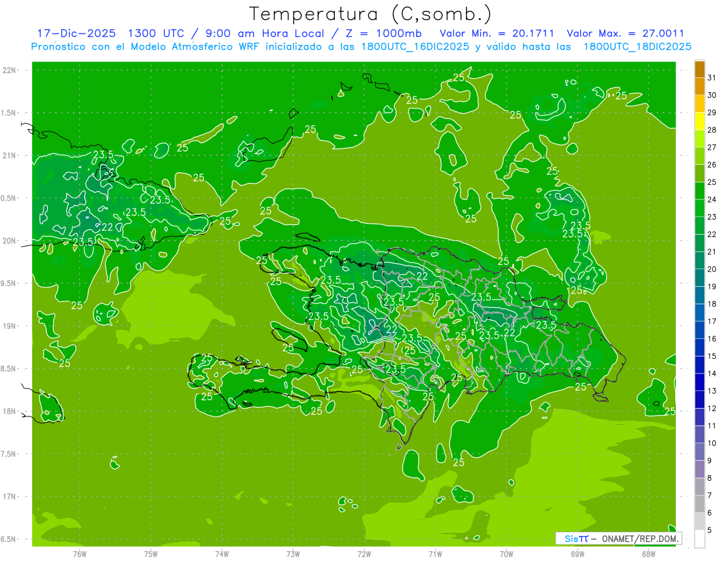Click the "69W" longitude axis label
The width and height of the screenshot is (728, 562).
(x=578, y=555)
